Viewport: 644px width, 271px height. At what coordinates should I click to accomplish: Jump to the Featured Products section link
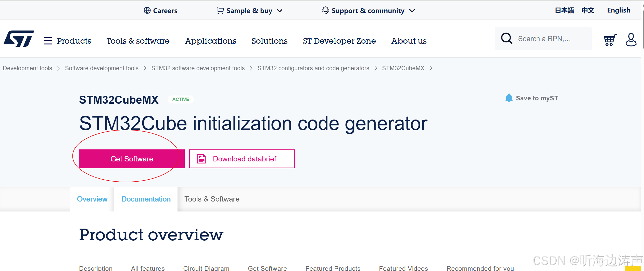pyautogui.click(x=333, y=268)
